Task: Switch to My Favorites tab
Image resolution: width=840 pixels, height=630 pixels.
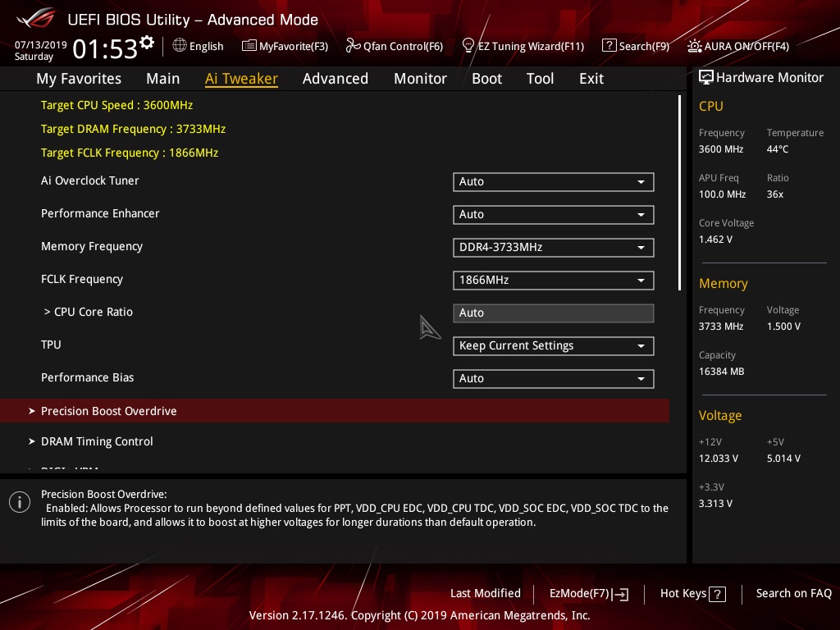Action: [79, 79]
